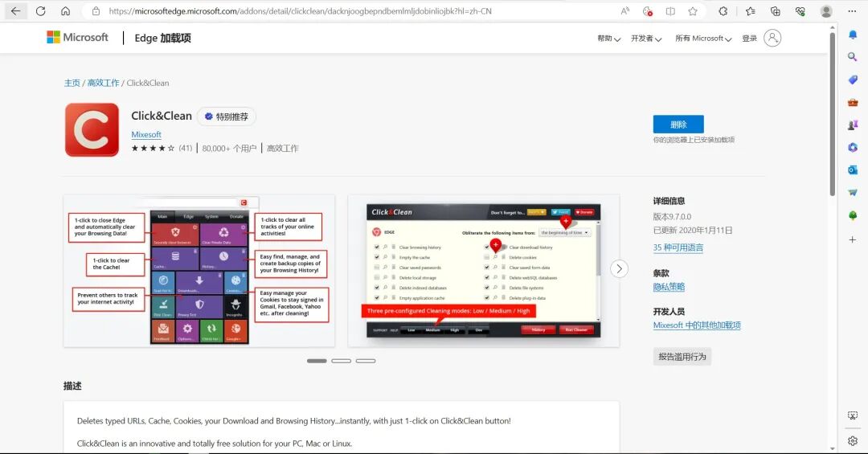Screen dimensions: 868x454
Task: Open the Edge 加载项 header link
Action: pyautogui.click(x=162, y=38)
